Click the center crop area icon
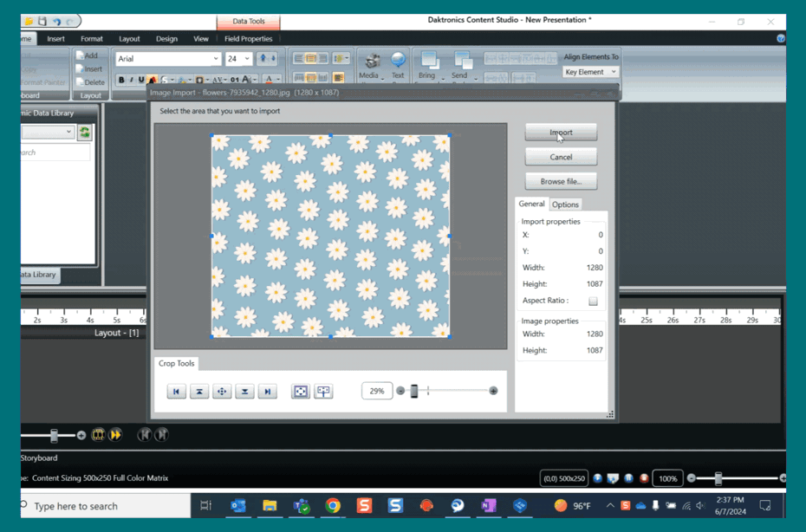Viewport: 806px width, 532px height. [x=222, y=392]
